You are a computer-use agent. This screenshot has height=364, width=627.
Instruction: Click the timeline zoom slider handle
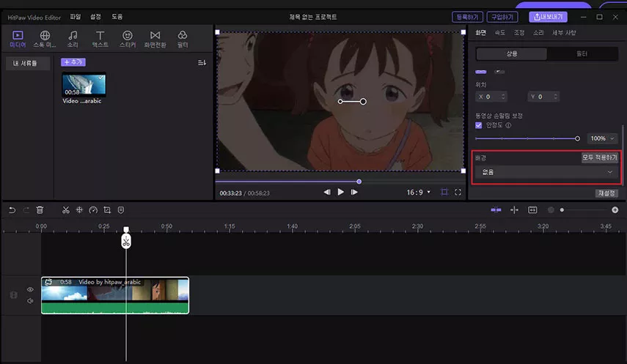coord(562,209)
